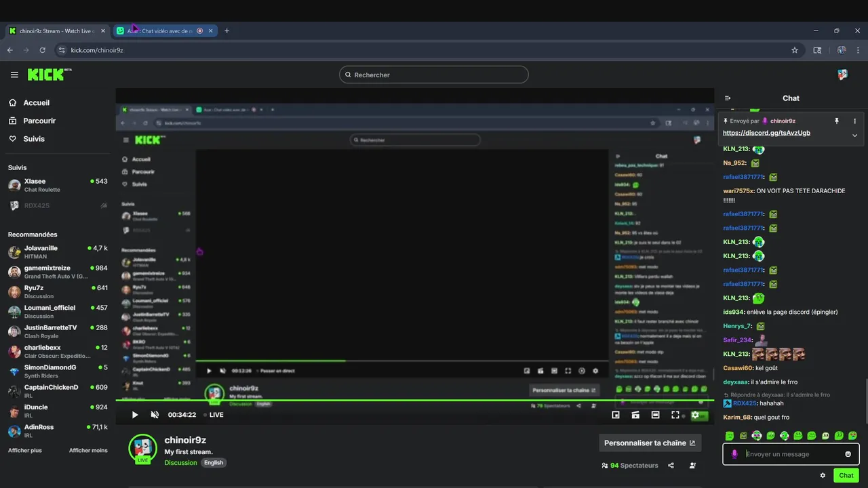Open the hamburger menu beside Kick logo
This screenshot has width=868, height=488.
[x=14, y=75]
